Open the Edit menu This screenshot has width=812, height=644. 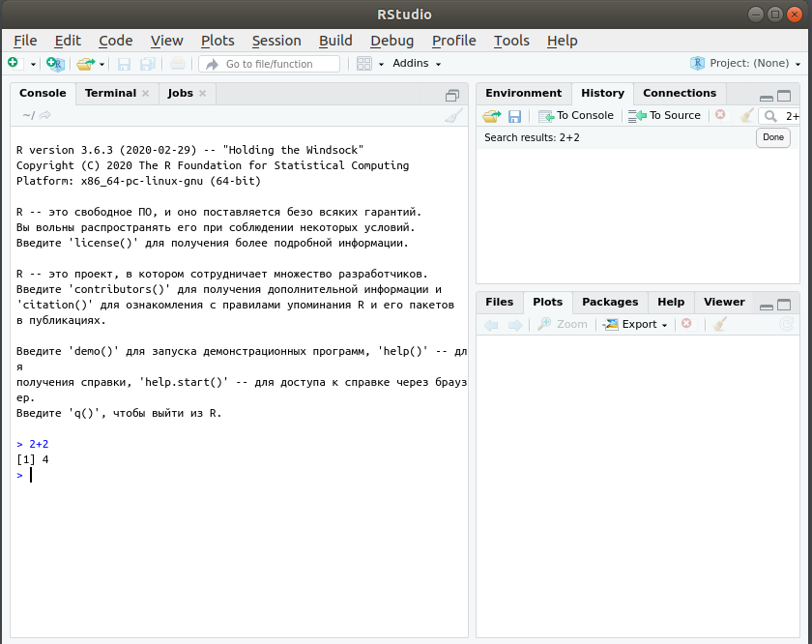tap(68, 41)
